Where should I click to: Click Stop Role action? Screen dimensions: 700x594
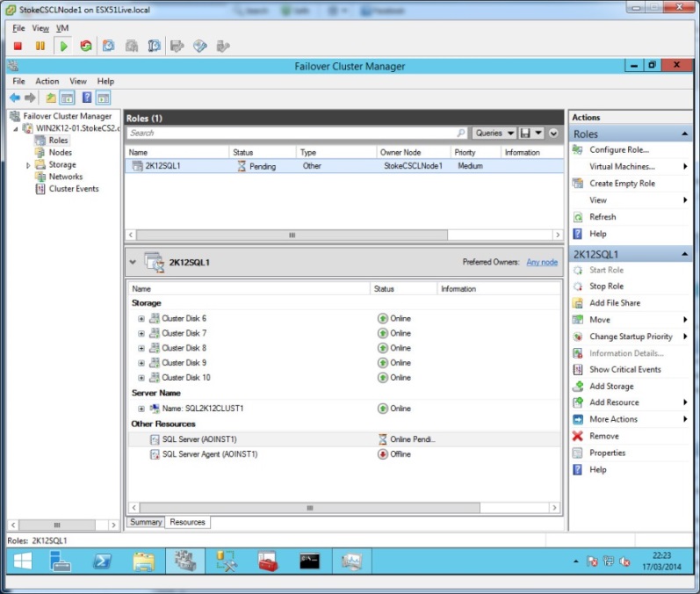click(x=606, y=286)
